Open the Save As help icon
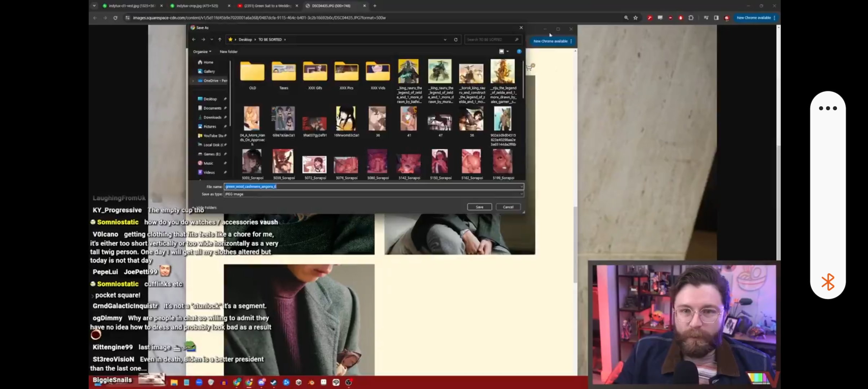868x389 pixels. [519, 52]
